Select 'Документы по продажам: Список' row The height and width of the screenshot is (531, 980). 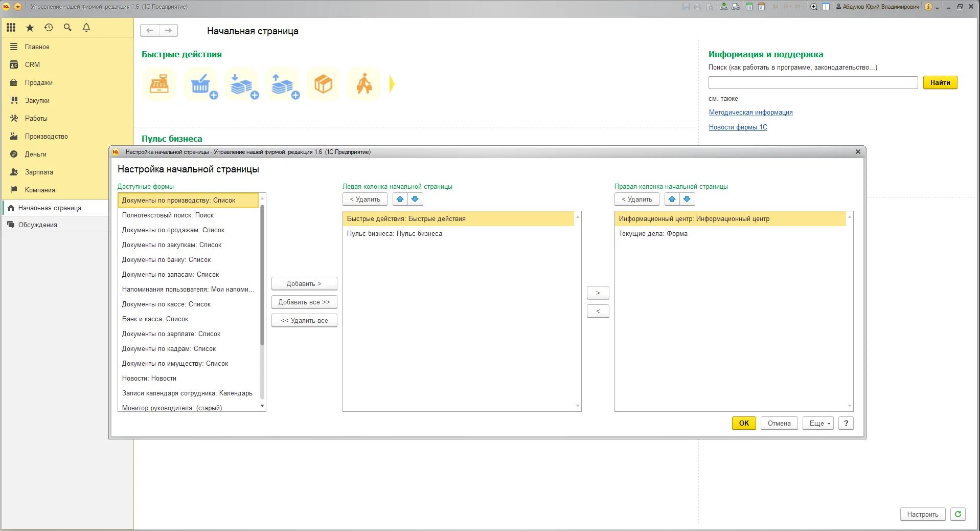point(188,230)
